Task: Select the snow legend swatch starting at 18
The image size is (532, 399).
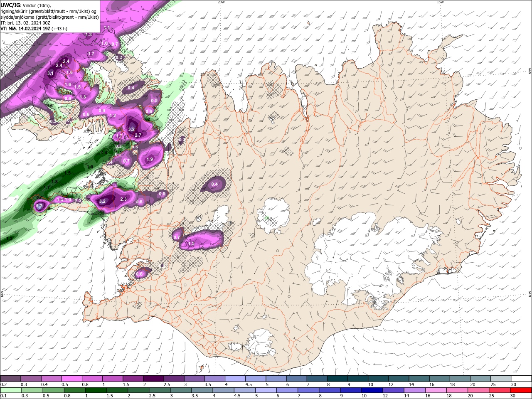Action: (x=460, y=379)
